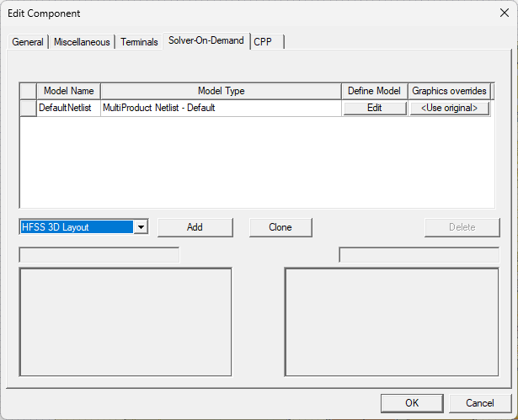Select the Solver-On-Demand tab
The height and width of the screenshot is (420, 518).
pos(206,40)
